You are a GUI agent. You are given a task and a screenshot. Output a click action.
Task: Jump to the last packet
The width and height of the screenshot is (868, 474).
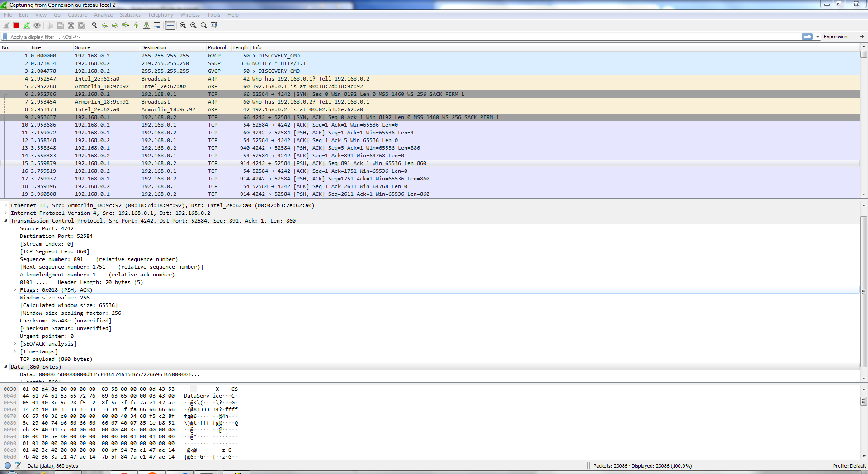pos(146,25)
